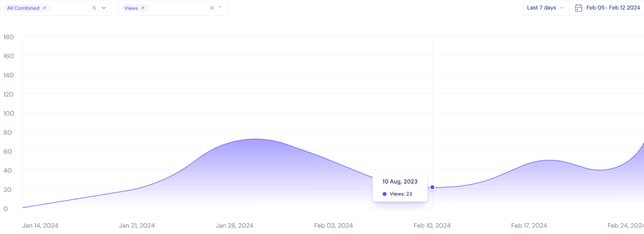Click the highlighted data point on chart
This screenshot has width=644, height=234.
[432, 187]
